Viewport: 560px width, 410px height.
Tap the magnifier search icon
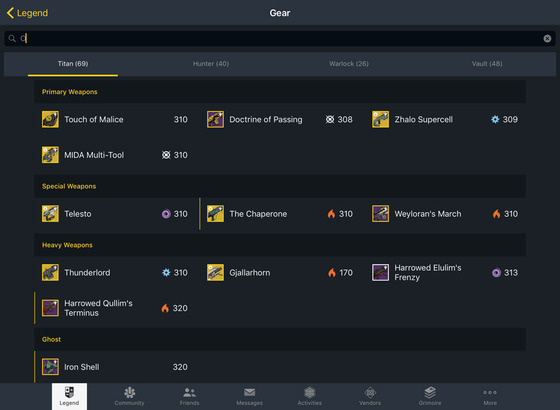point(12,39)
